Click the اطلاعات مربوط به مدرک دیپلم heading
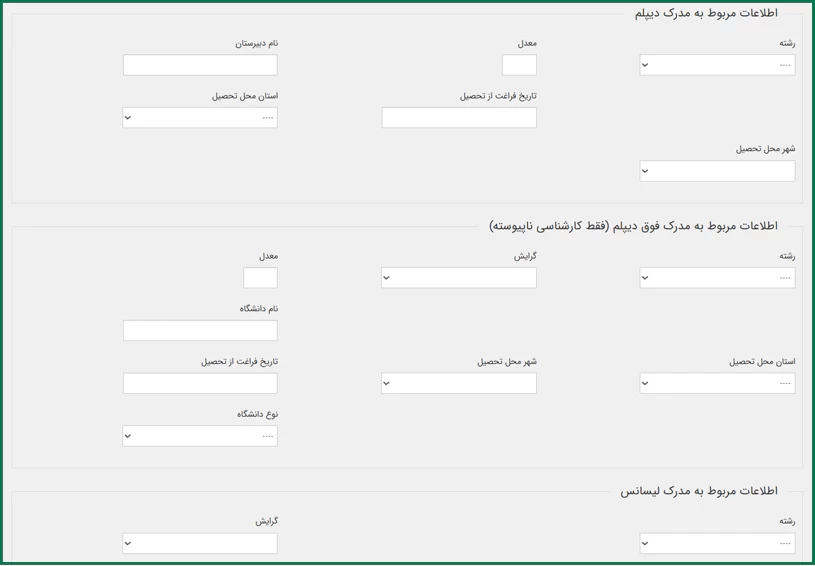This screenshot has height=566, width=815. (705, 13)
